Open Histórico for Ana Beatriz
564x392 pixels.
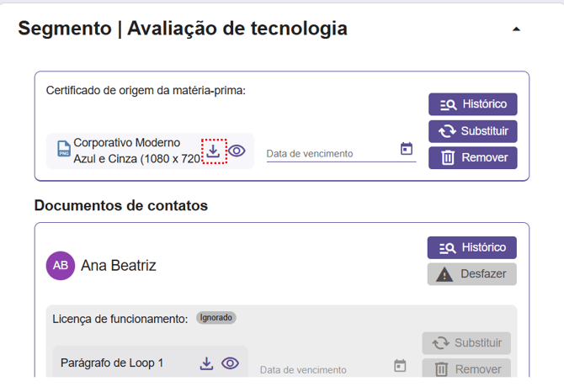(472, 247)
